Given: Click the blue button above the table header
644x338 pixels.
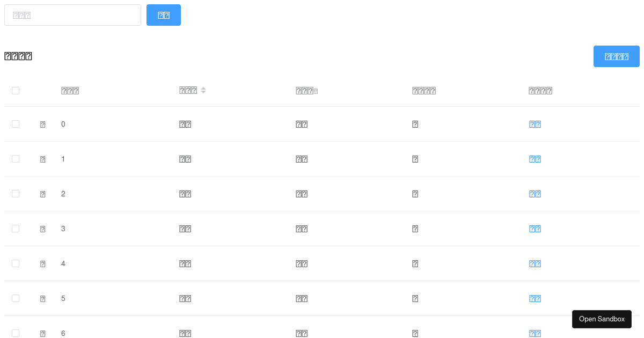Looking at the screenshot, I should [x=616, y=56].
